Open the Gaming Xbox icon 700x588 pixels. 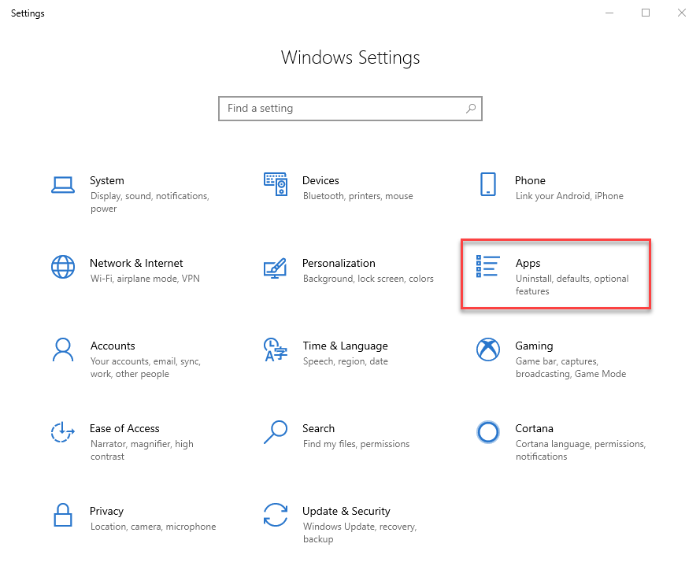[x=488, y=349]
